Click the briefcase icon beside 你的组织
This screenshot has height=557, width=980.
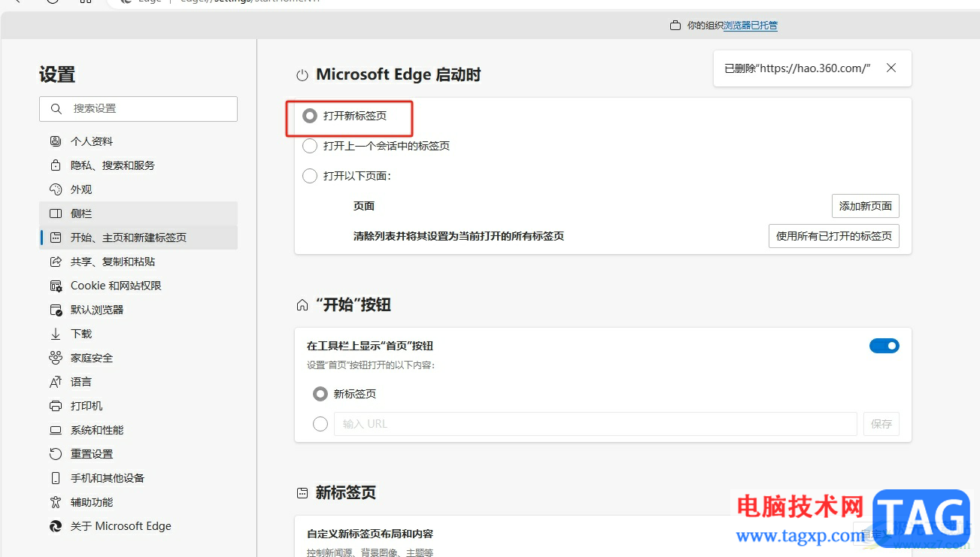click(675, 26)
